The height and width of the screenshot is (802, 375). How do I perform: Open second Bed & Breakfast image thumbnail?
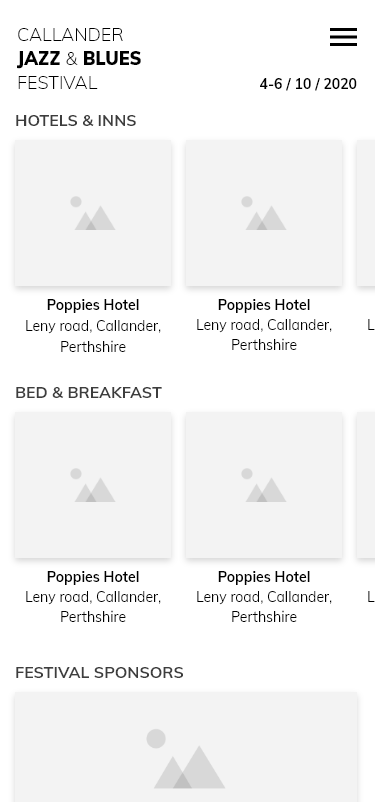coord(264,485)
